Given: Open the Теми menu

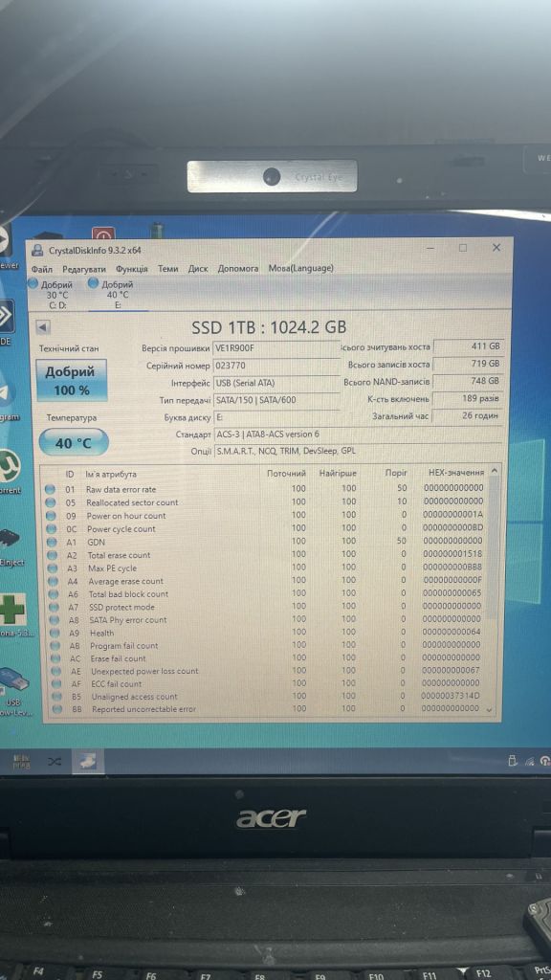Looking at the screenshot, I should [x=168, y=269].
